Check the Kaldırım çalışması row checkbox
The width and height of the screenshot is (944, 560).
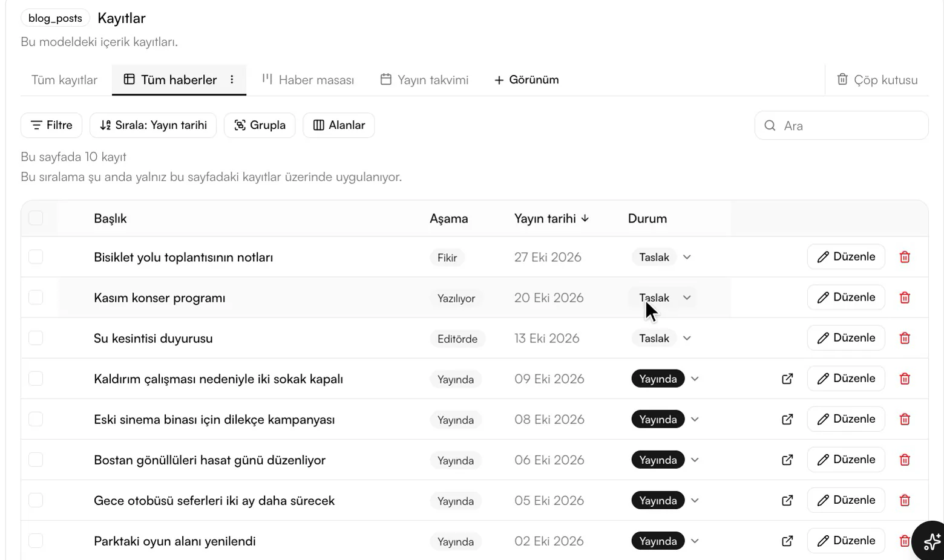(x=36, y=379)
